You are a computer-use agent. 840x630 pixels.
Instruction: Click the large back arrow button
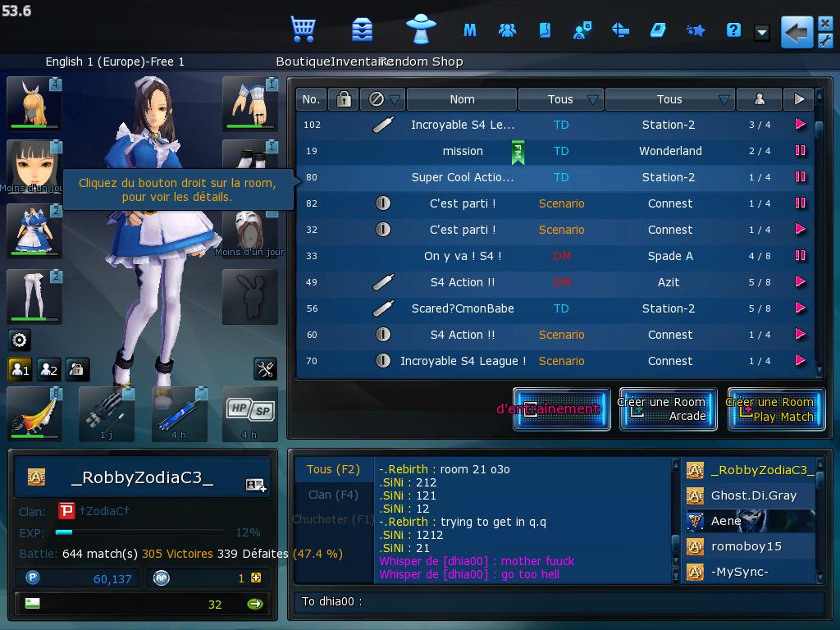pyautogui.click(x=797, y=33)
